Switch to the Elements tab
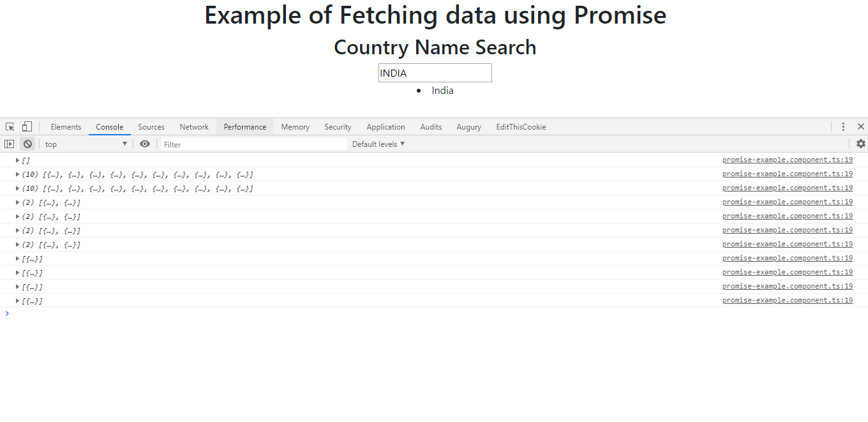The height and width of the screenshot is (422, 868). coord(66,127)
